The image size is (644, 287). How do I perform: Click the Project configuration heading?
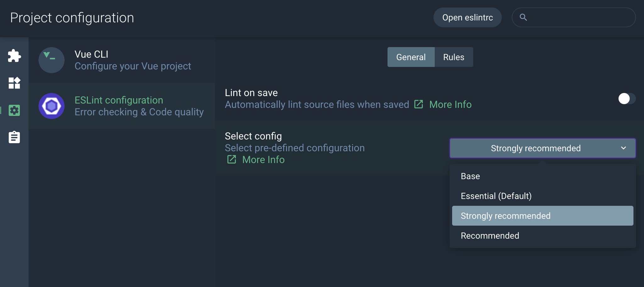(x=72, y=18)
